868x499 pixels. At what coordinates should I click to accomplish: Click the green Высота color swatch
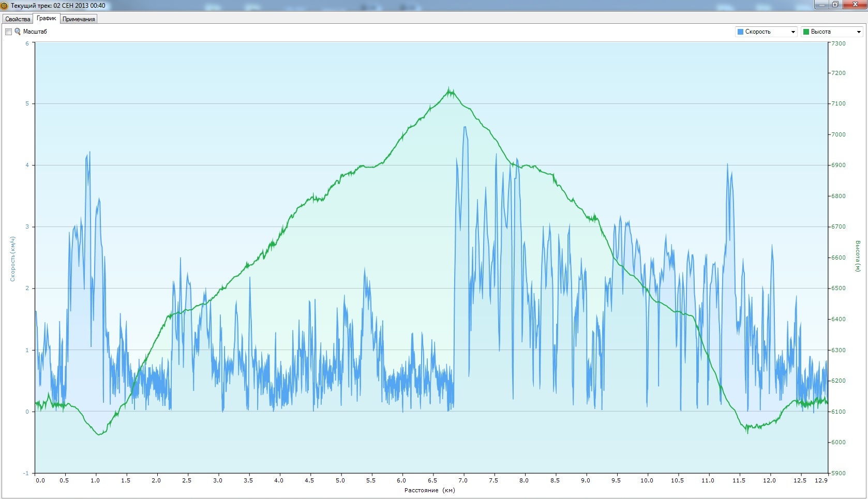tap(805, 32)
